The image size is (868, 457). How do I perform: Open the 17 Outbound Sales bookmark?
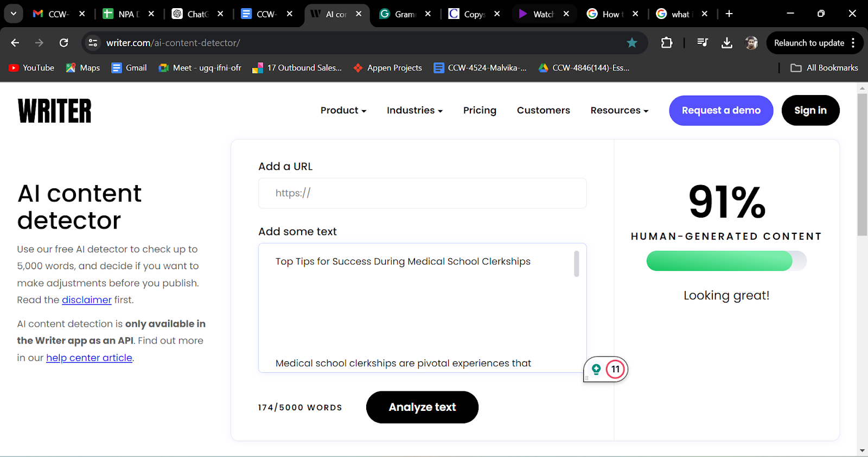[297, 68]
